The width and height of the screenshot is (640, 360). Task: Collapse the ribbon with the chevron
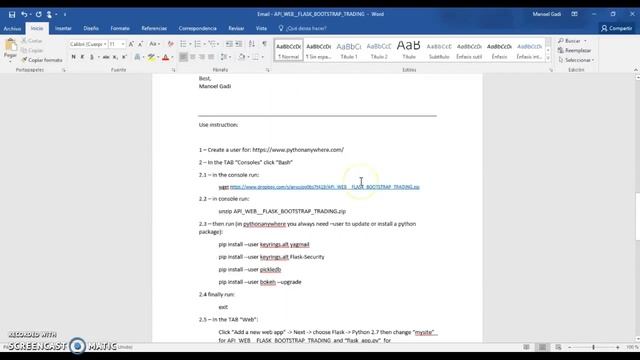click(636, 70)
